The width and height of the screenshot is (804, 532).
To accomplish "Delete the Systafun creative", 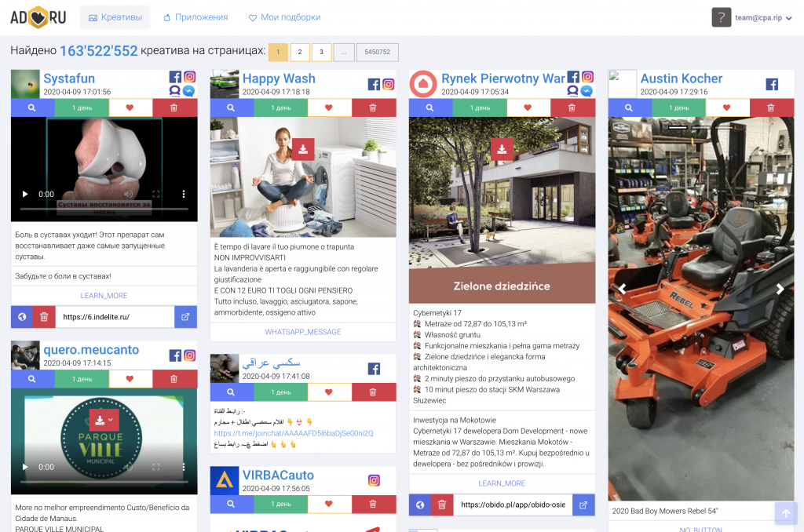I will tap(174, 107).
